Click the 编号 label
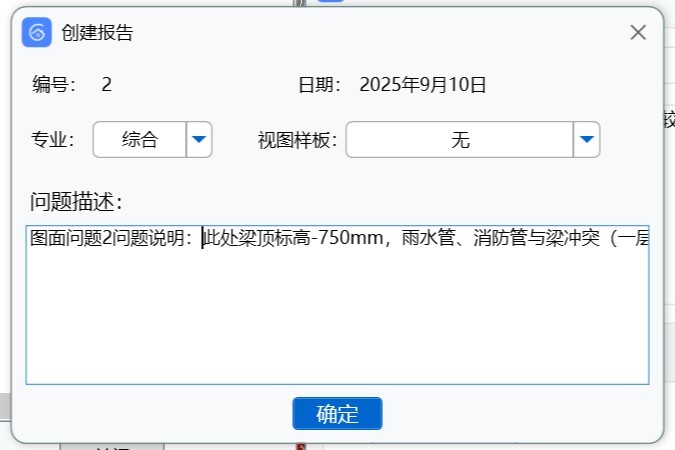675x450 pixels. click(53, 85)
